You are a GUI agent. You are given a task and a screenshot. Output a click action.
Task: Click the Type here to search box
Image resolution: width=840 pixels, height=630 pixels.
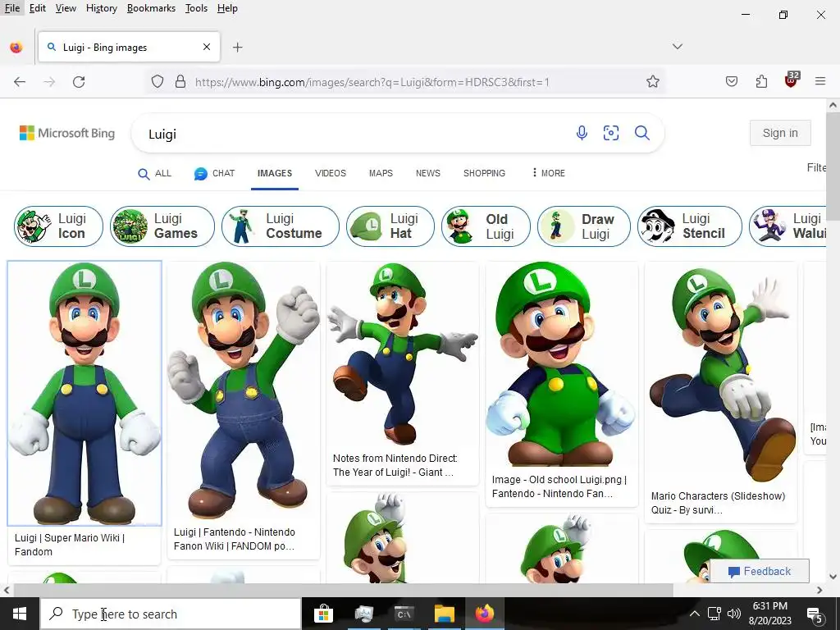pyautogui.click(x=171, y=614)
